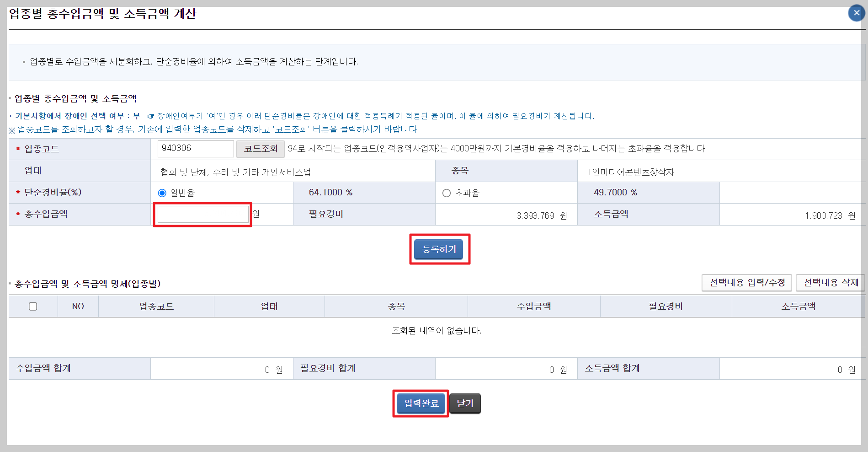Click the 소득금액 합계 label
The width and height of the screenshot is (868, 452).
[x=612, y=368]
